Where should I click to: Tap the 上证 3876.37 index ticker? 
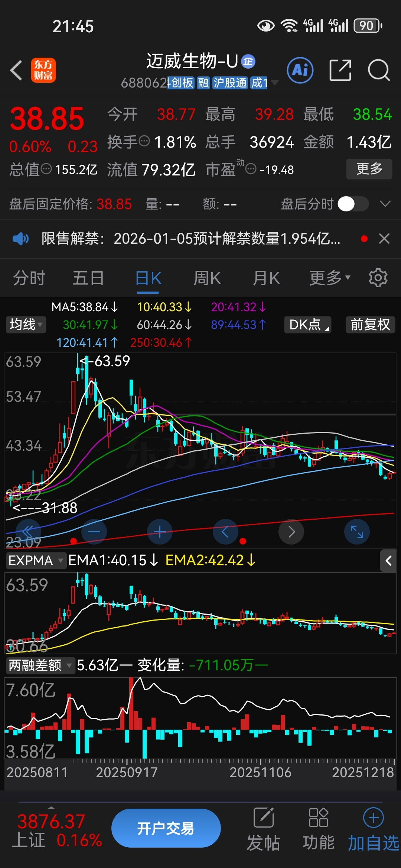pos(57,831)
